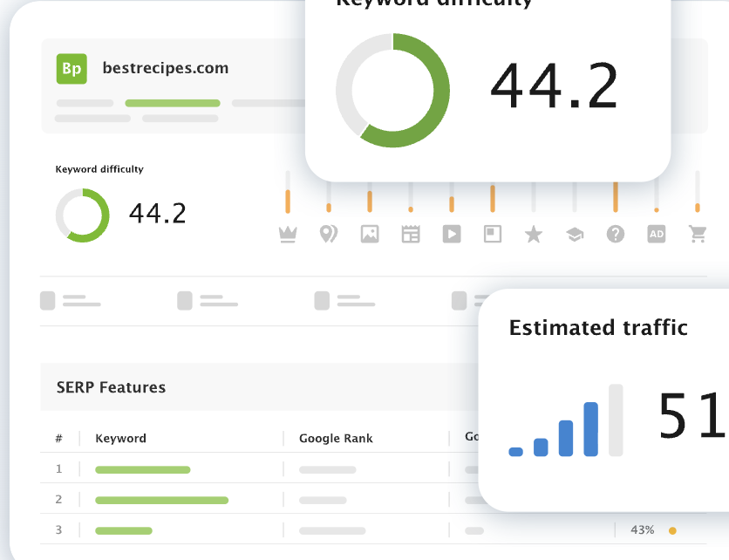Click the crown SERP feature icon

(288, 234)
